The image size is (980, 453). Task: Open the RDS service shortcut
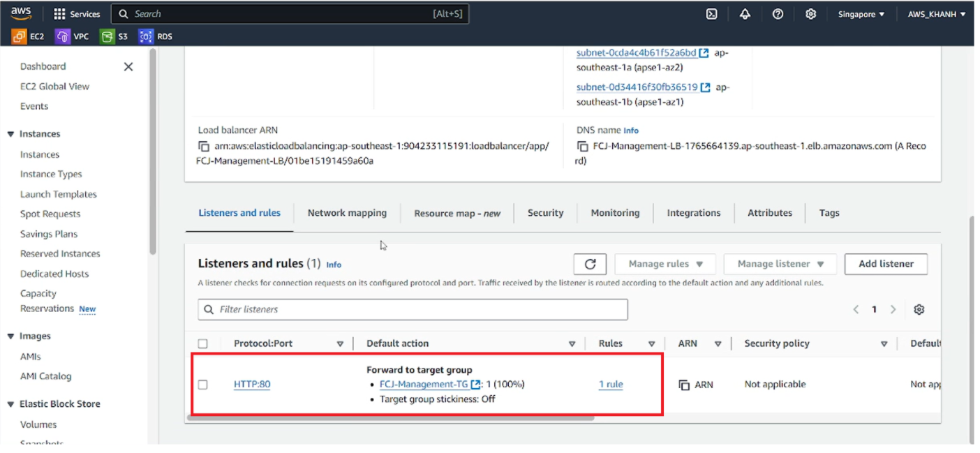156,36
